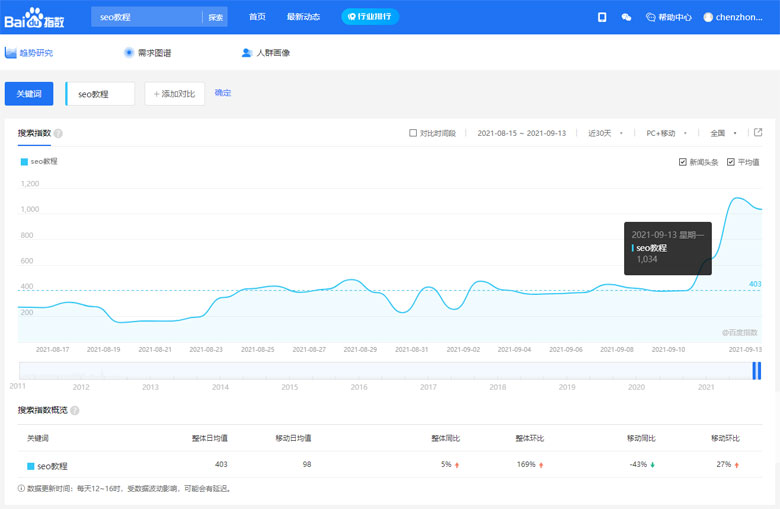Enable the 对比时间段 checkbox

[x=414, y=133]
